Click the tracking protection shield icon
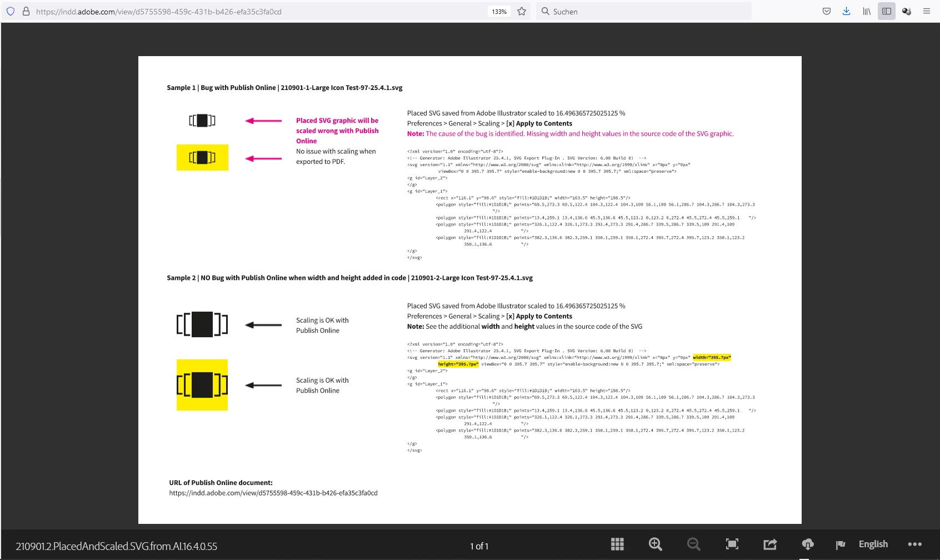 [x=11, y=11]
